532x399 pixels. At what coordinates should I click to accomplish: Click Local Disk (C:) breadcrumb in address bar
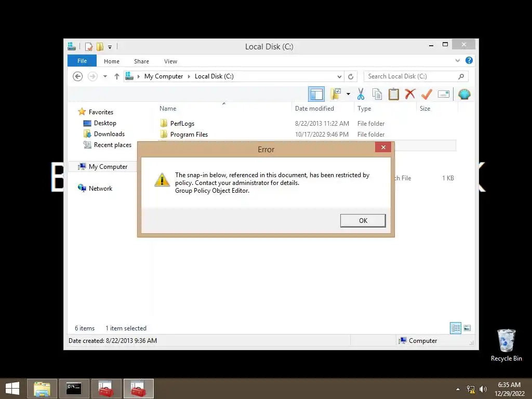point(214,76)
